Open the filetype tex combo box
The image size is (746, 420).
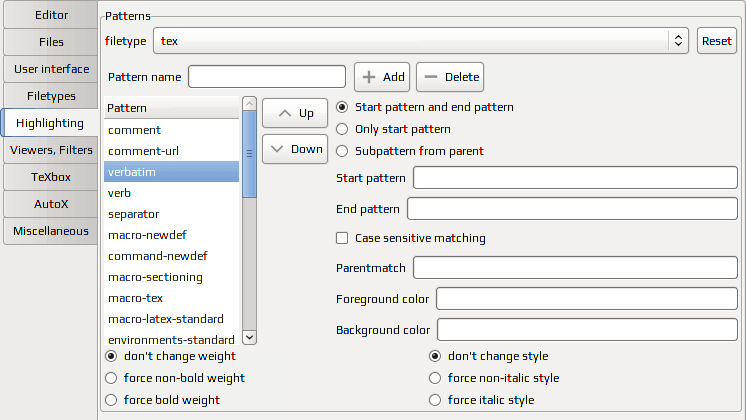421,41
